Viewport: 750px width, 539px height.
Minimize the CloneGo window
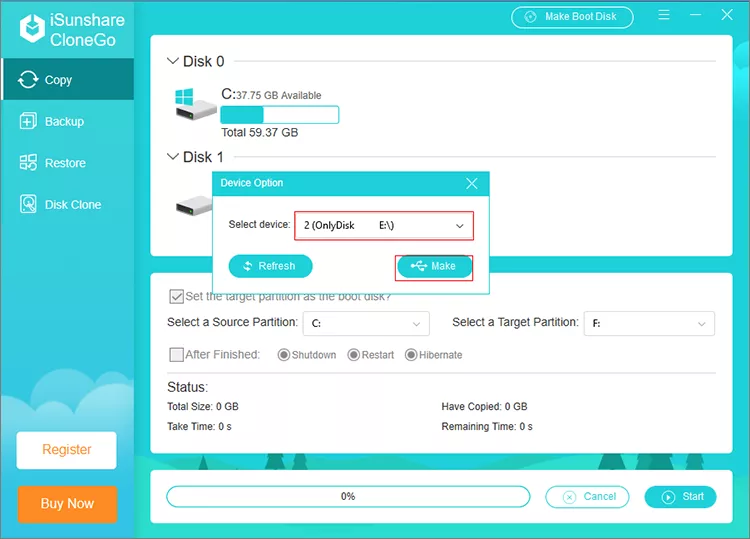pyautogui.click(x=695, y=15)
